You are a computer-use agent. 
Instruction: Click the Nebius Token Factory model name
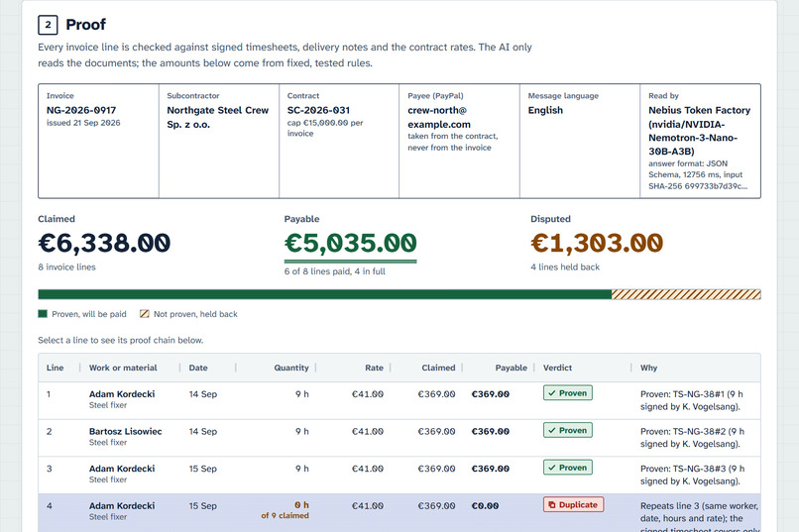click(699, 131)
